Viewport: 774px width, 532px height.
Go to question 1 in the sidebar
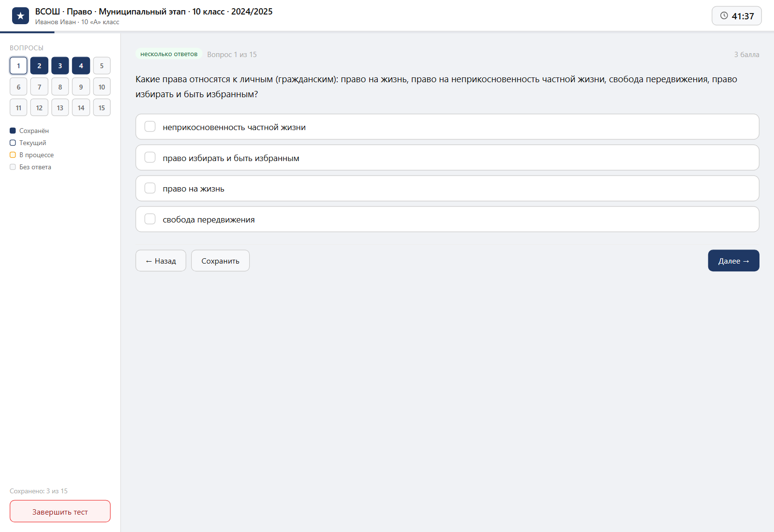click(18, 66)
